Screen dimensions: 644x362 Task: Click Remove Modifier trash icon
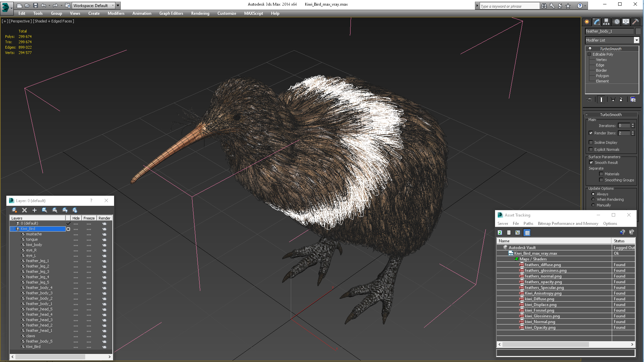coord(621,100)
